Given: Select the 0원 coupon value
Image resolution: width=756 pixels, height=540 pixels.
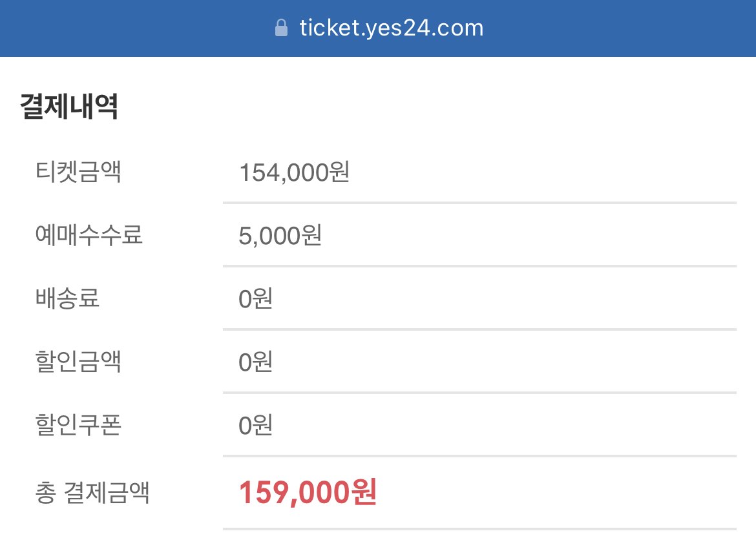Looking at the screenshot, I should coord(255,426).
